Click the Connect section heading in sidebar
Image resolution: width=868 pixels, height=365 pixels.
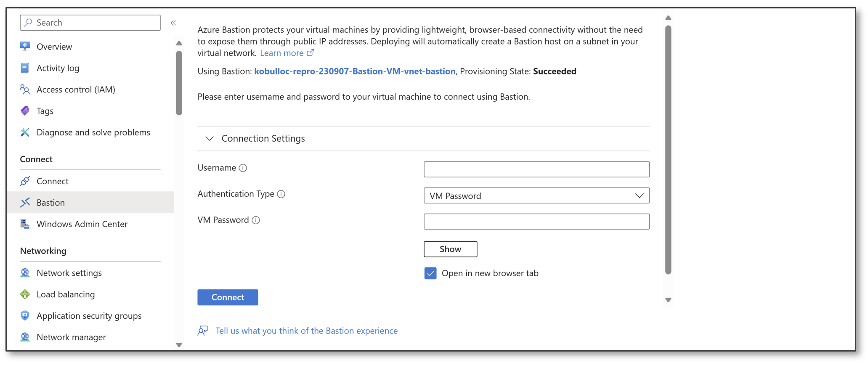[36, 159]
